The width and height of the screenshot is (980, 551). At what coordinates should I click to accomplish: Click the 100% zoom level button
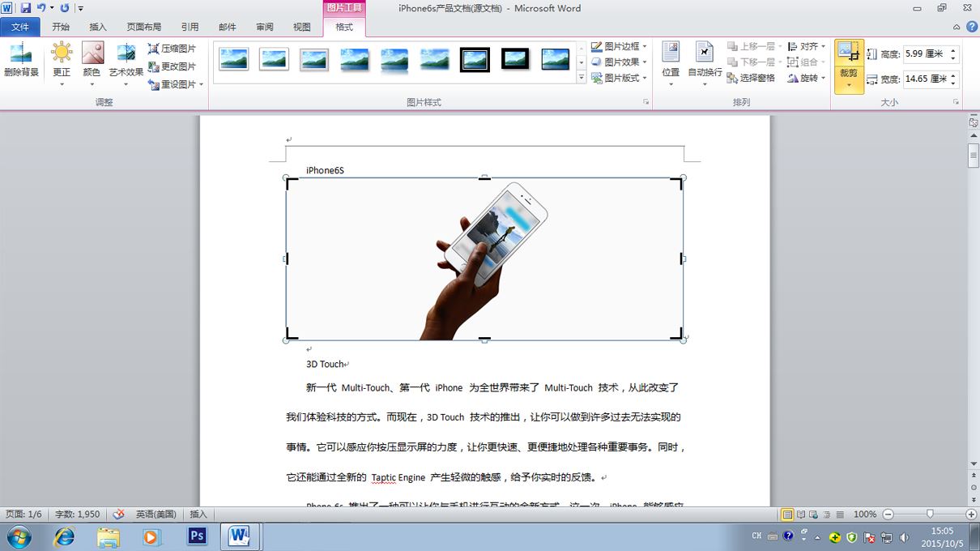coord(865,515)
